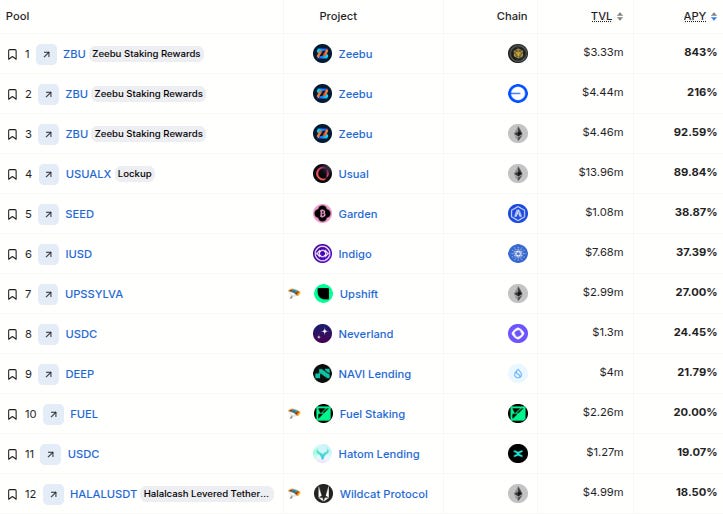The image size is (723, 514).
Task: Click MultiversX chain icon in Hatom row
Action: 518,454
